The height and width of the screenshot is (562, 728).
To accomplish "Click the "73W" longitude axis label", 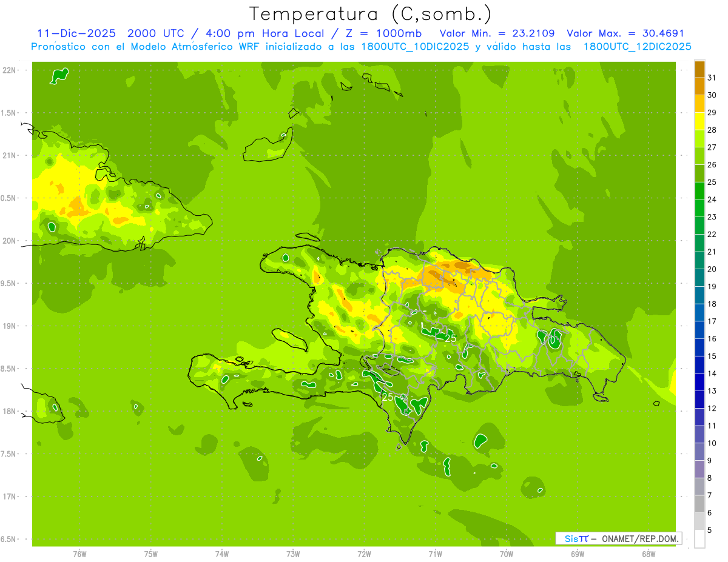I will tap(293, 554).
